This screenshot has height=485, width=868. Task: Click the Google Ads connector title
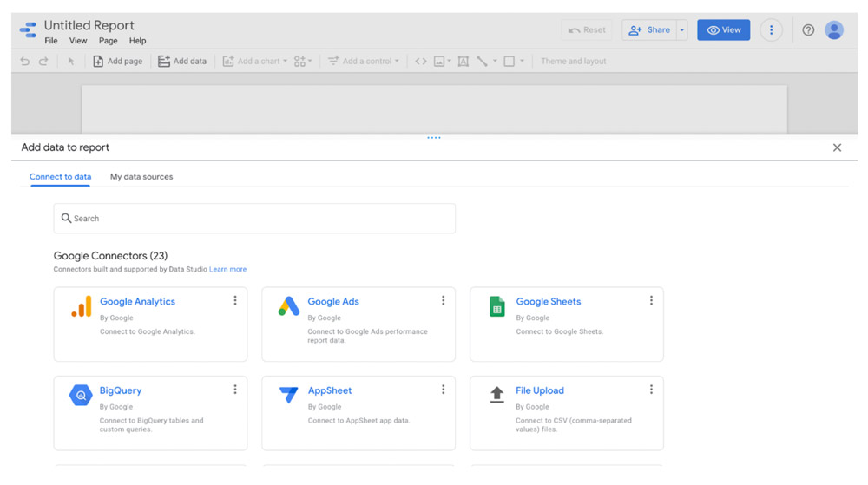(x=333, y=301)
